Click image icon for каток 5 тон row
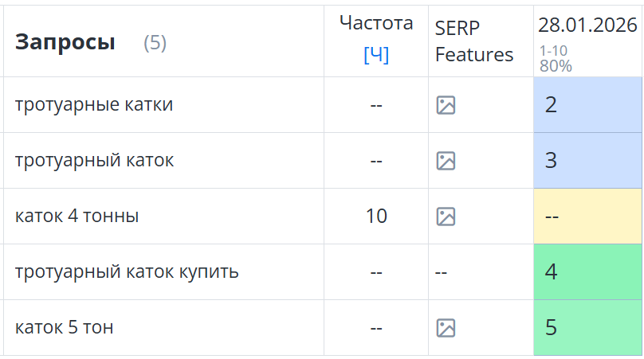The height and width of the screenshot is (359, 644). (x=446, y=328)
